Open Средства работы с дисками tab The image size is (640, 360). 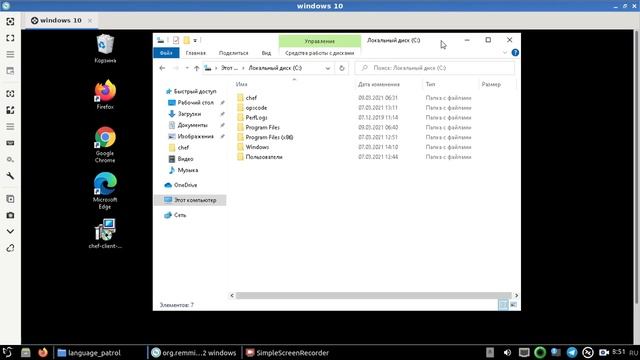[320, 53]
